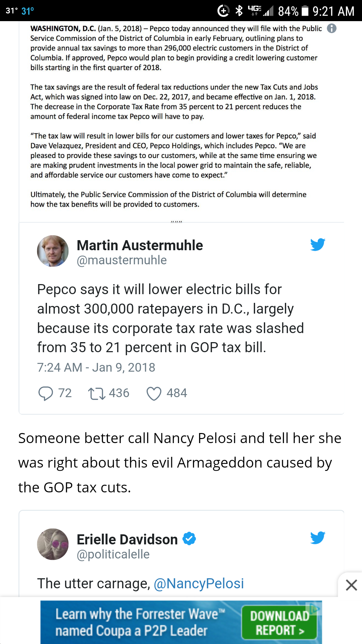
Task: Open the @maustermuhle handle
Action: (122, 260)
